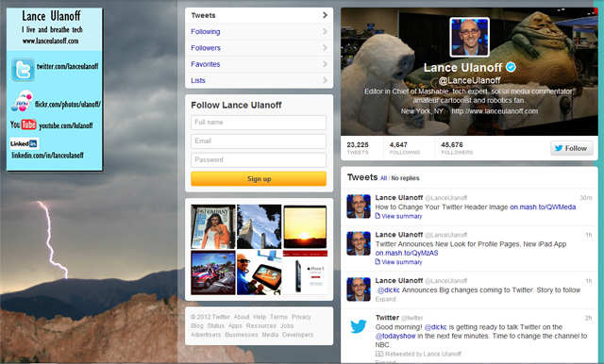Click the chevron next to Lists

[325, 79]
